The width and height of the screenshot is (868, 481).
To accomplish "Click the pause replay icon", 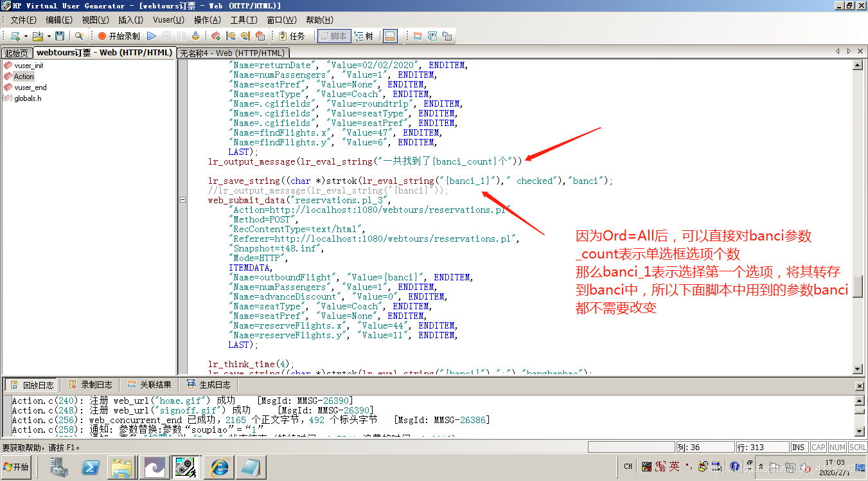I will coord(181,36).
